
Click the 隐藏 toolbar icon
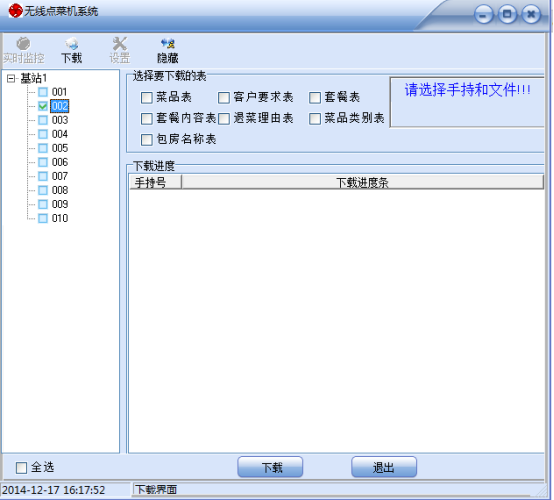[167, 50]
